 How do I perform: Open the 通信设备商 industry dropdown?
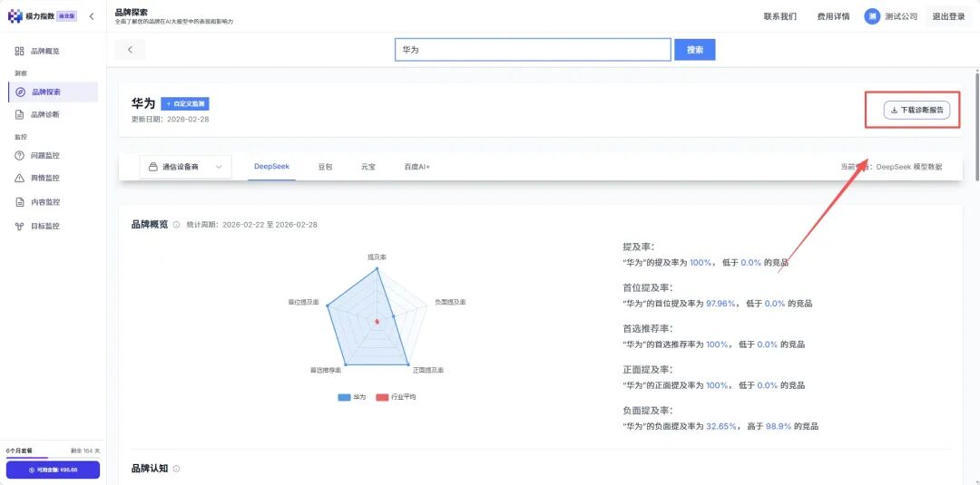point(186,167)
